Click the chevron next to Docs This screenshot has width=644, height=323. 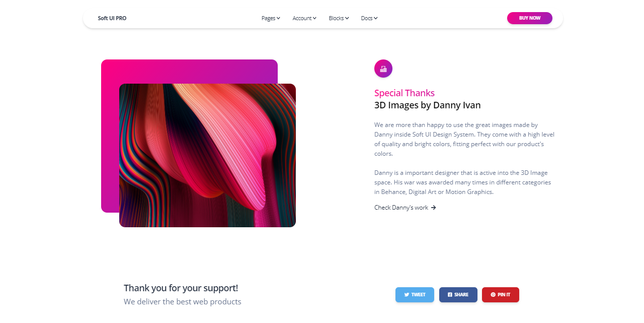pyautogui.click(x=375, y=18)
